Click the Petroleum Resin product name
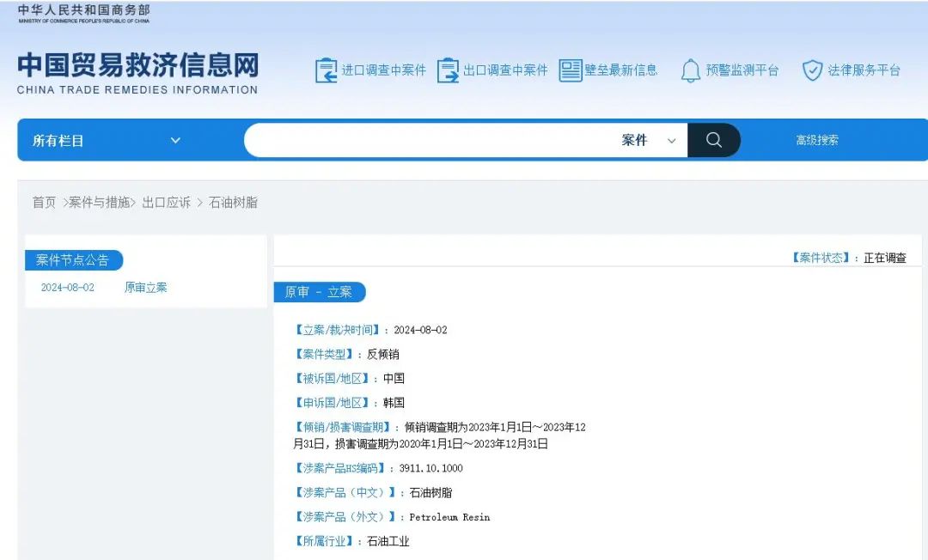Viewport: 928px width, 560px height. 449,517
